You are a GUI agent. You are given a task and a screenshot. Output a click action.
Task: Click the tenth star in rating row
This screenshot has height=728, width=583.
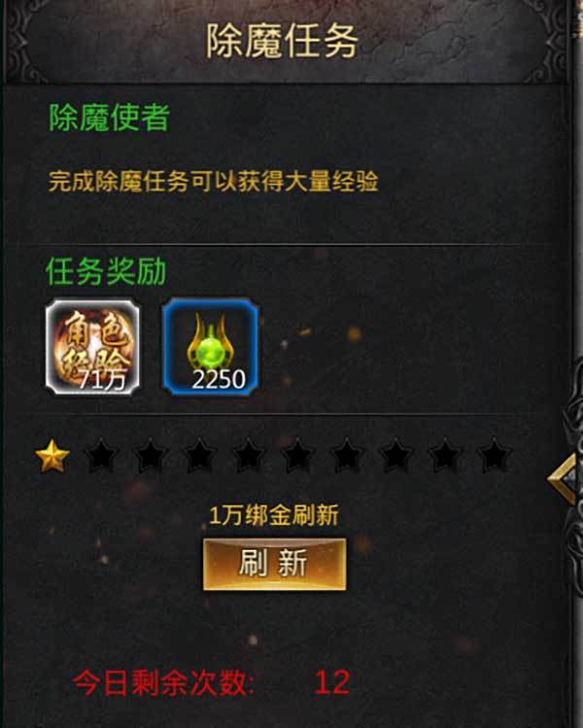pyautogui.click(x=494, y=457)
